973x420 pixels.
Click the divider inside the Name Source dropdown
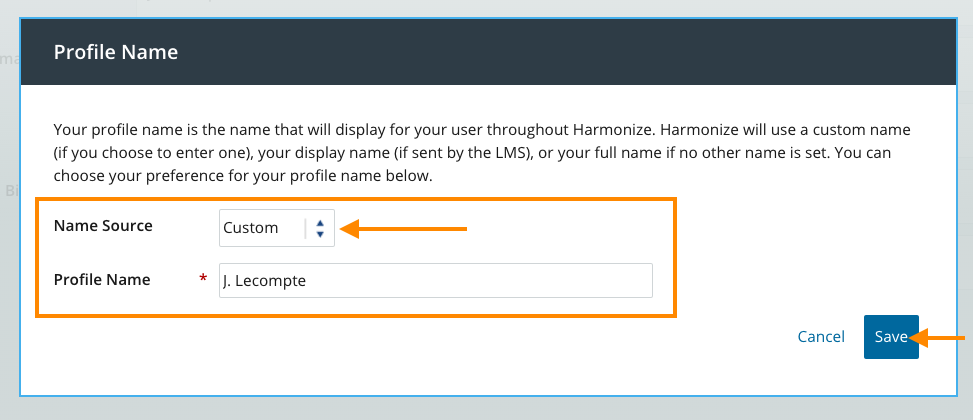click(x=306, y=228)
